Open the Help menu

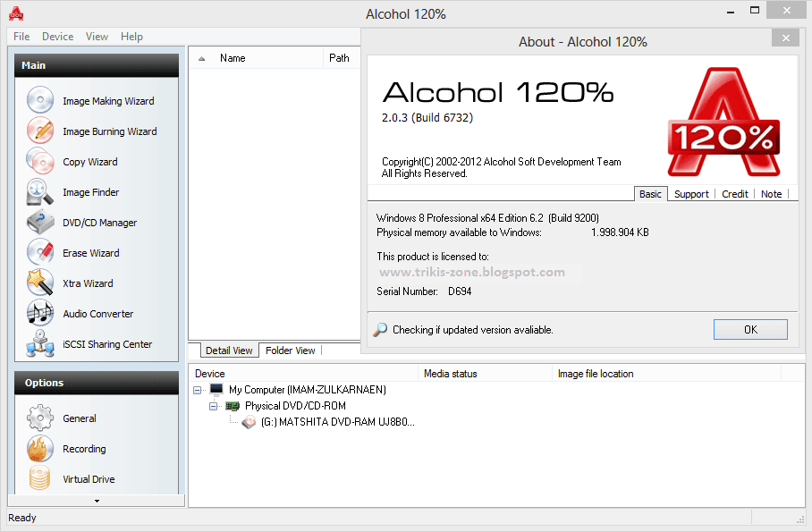tap(131, 37)
